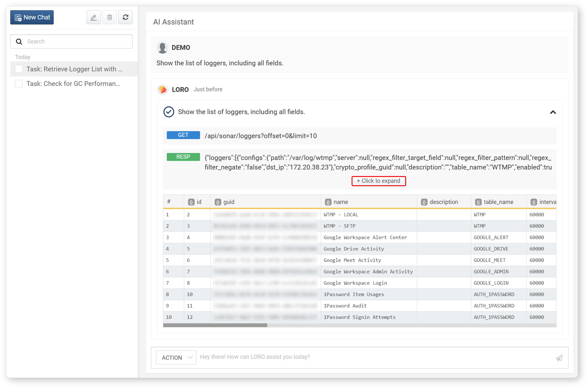
Task: Select the 1Password Audit cell
Action: [369, 306]
